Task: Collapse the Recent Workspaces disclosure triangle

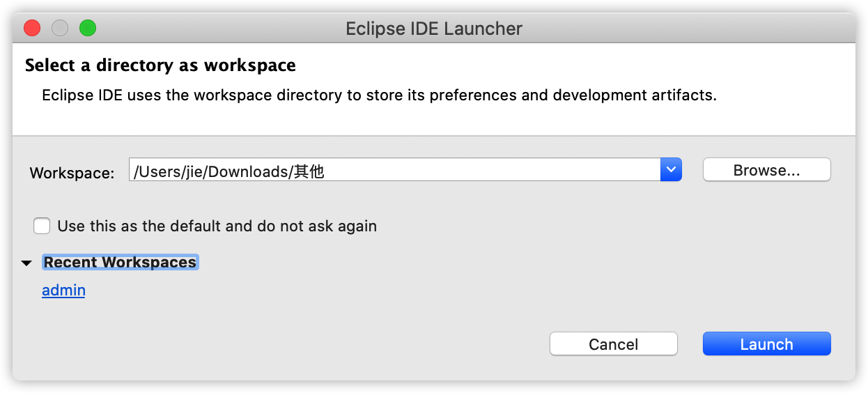Action: point(27,263)
